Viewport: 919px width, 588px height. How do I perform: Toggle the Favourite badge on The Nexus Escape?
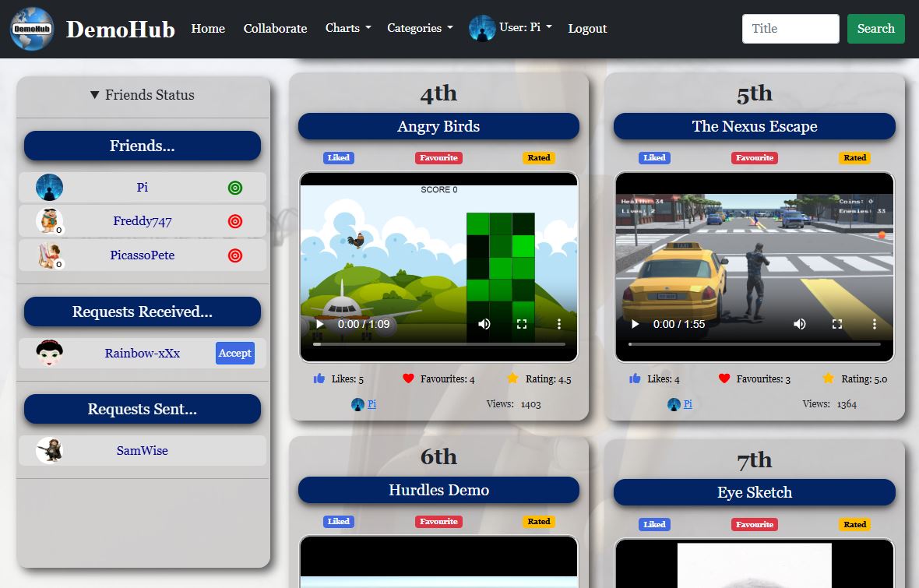[x=754, y=157]
